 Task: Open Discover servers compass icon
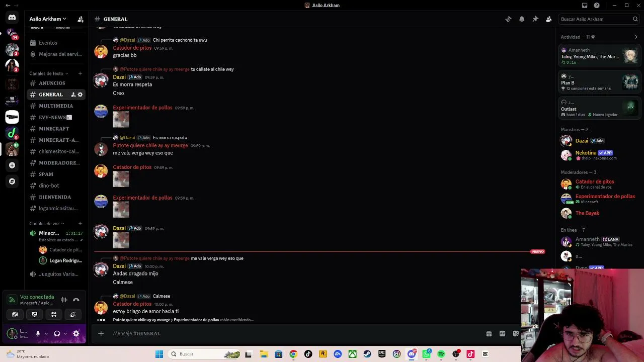click(x=12, y=181)
